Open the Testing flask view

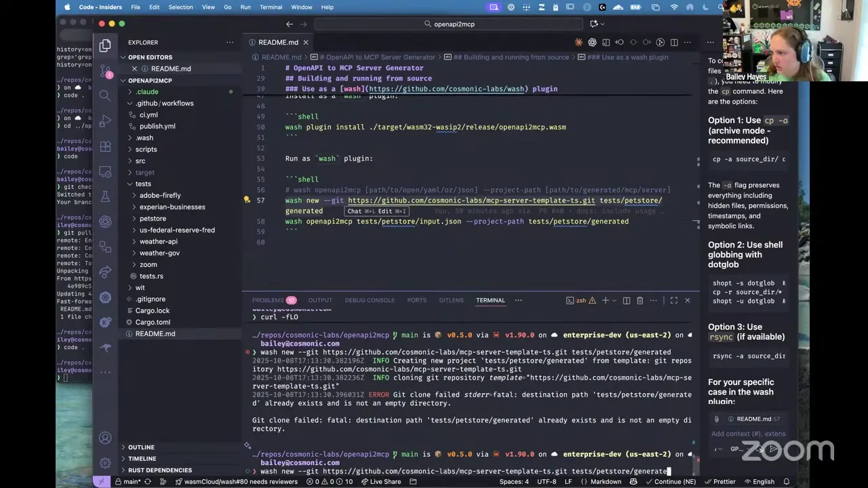pos(105,197)
